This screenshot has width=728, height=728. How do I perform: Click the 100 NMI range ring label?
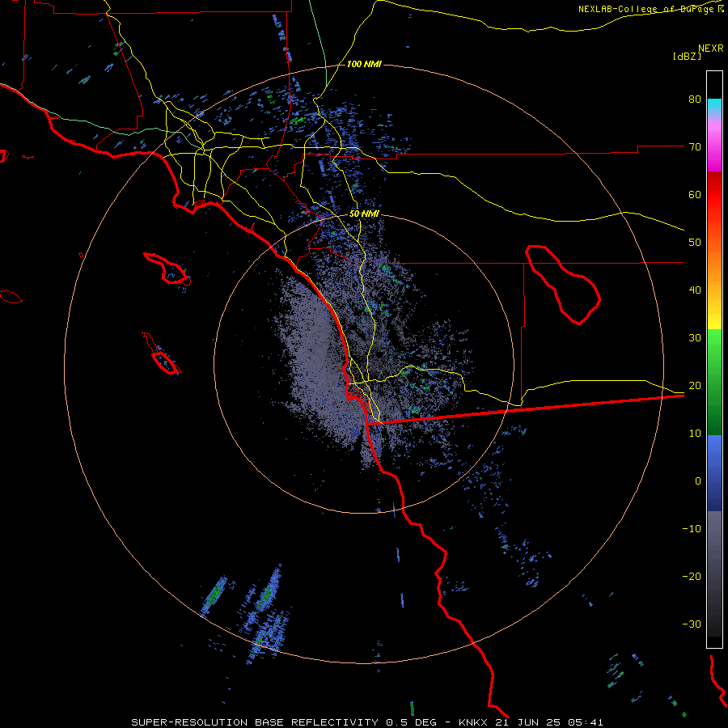365,64
